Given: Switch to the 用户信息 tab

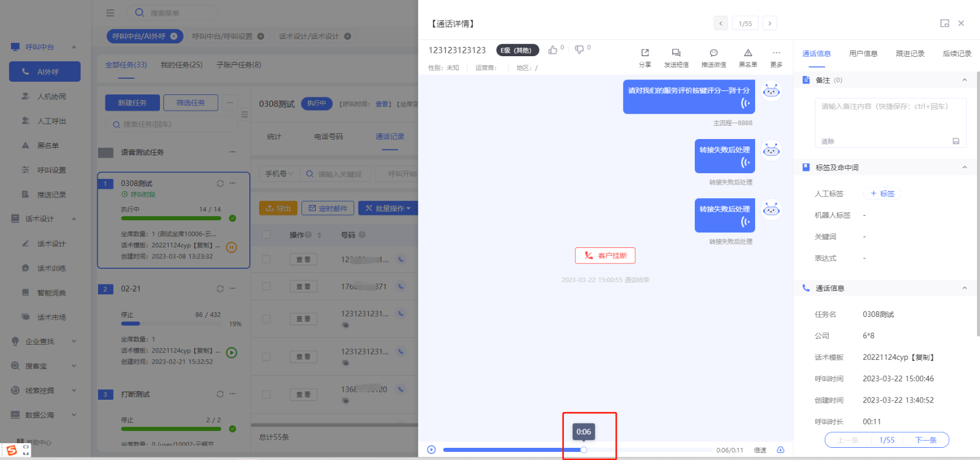Looking at the screenshot, I should pos(863,54).
